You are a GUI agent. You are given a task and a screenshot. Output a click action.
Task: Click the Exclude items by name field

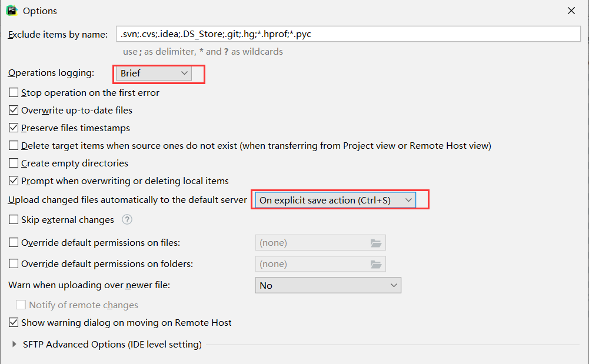tap(347, 34)
